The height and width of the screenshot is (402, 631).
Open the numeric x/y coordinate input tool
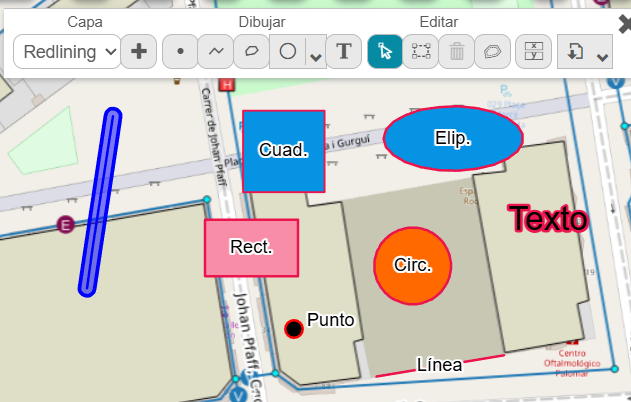click(534, 52)
